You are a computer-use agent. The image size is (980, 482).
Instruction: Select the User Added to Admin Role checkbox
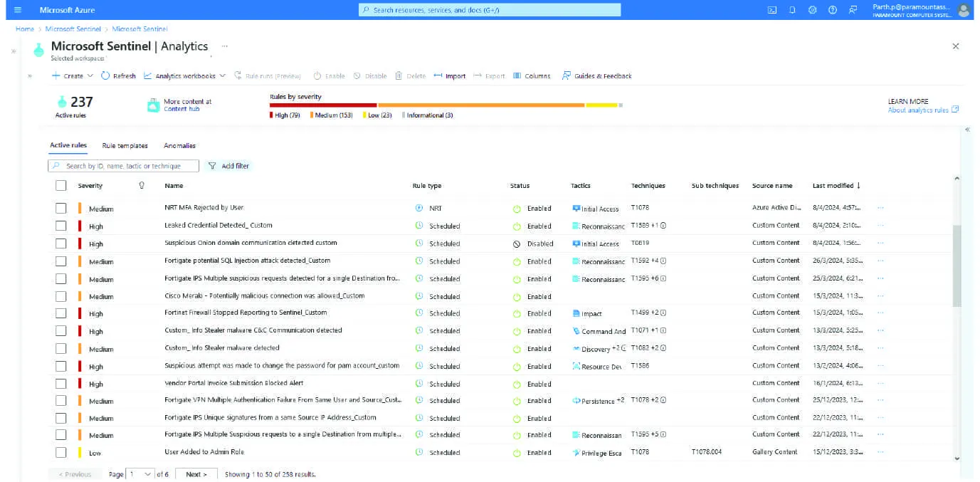pyautogui.click(x=61, y=452)
